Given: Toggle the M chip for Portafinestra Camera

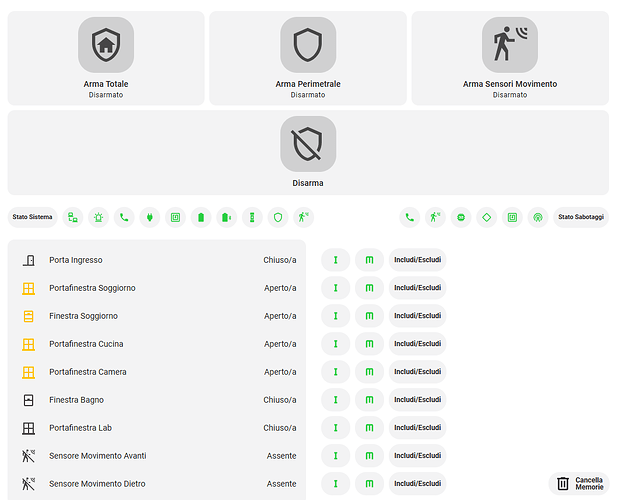Looking at the screenshot, I should [x=369, y=372].
